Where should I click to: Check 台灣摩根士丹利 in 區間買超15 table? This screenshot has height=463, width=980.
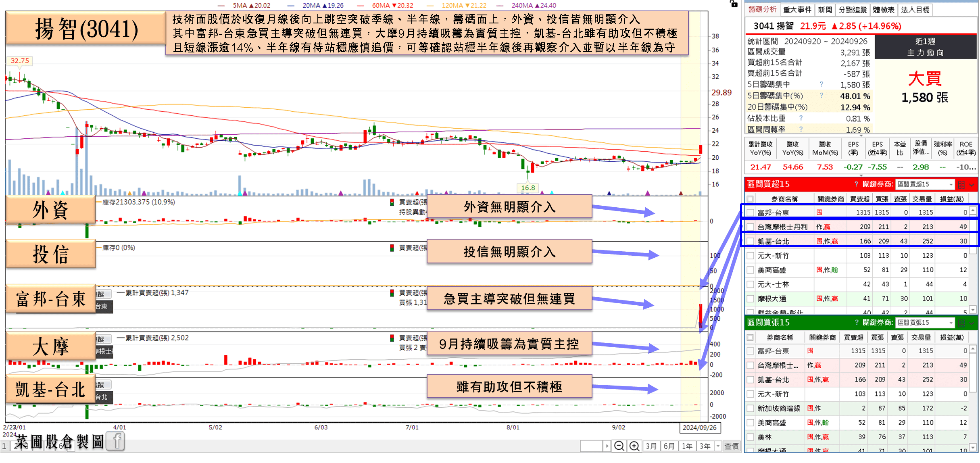[x=750, y=227]
